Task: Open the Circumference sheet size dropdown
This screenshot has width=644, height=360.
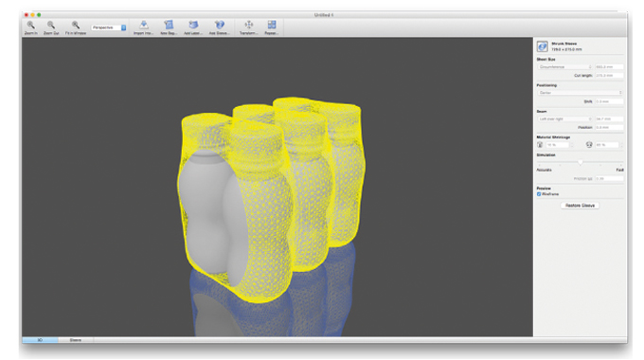Action: pos(565,67)
